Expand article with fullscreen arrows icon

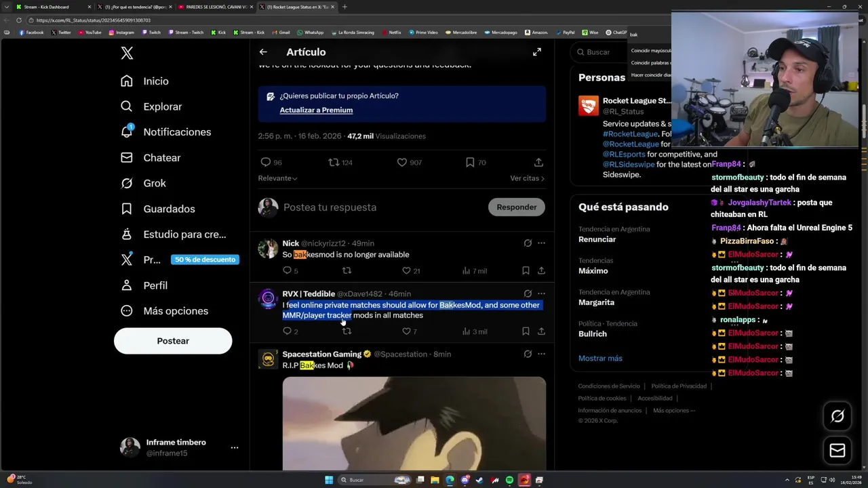click(x=537, y=52)
